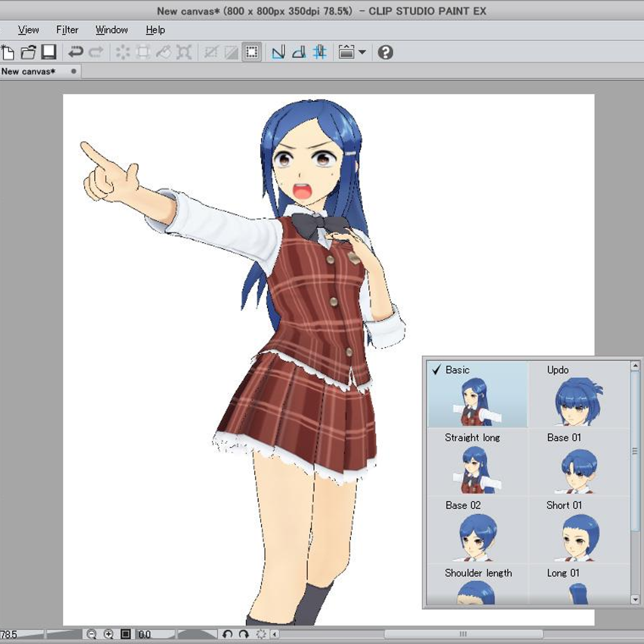
Task: Undo the last action
Action: pyautogui.click(x=75, y=52)
